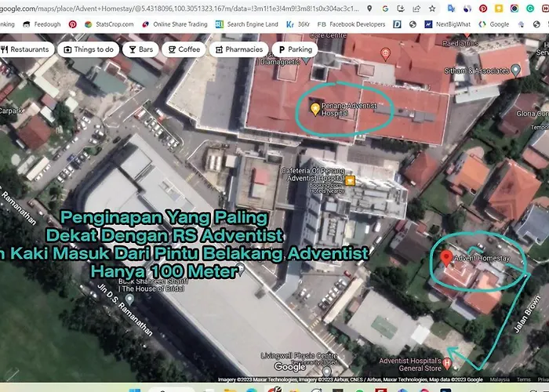Click the Sitham & Associates map pin
Screen dimensions: 549x392
[516, 71]
